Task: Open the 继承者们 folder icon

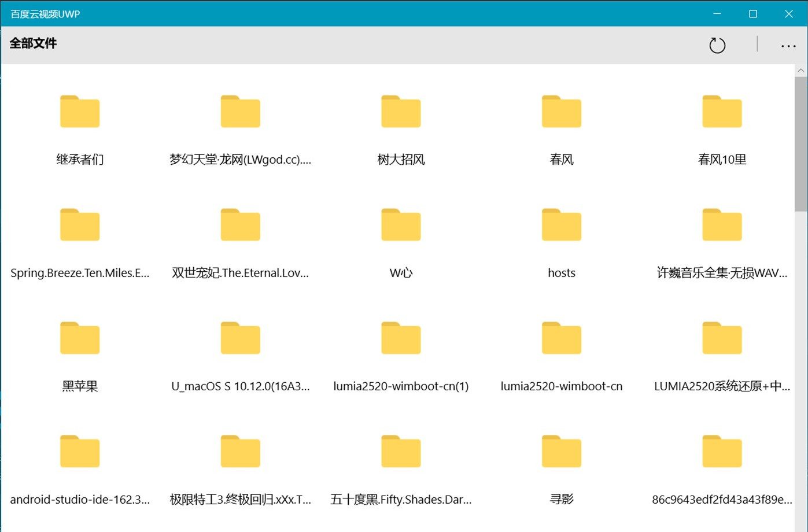Action: click(x=80, y=112)
